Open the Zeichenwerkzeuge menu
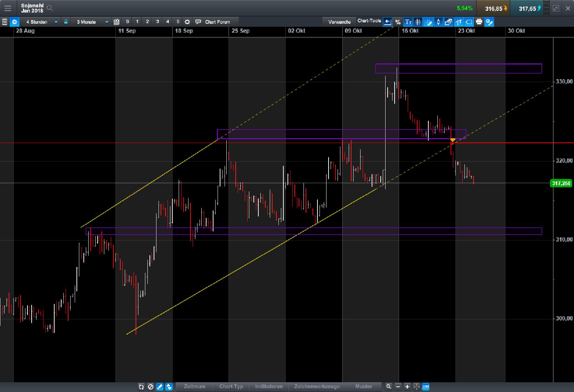Image resolution: width=574 pixels, height=392 pixels. pyautogui.click(x=316, y=387)
